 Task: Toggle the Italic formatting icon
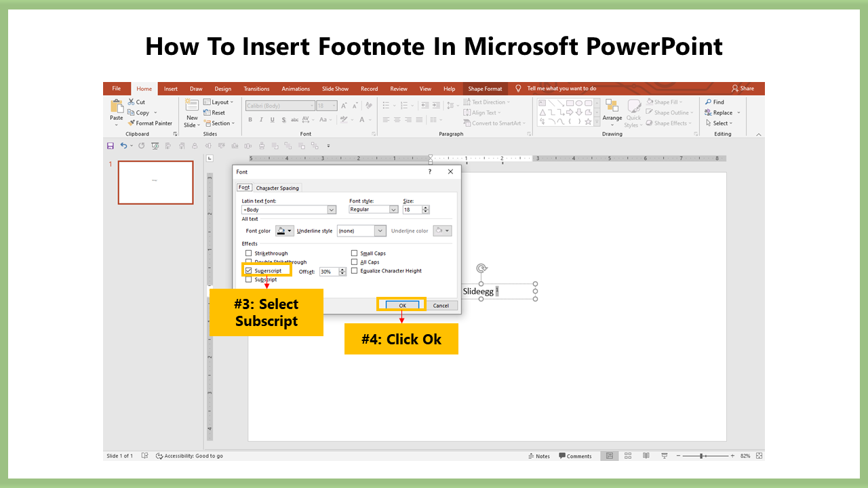[261, 120]
